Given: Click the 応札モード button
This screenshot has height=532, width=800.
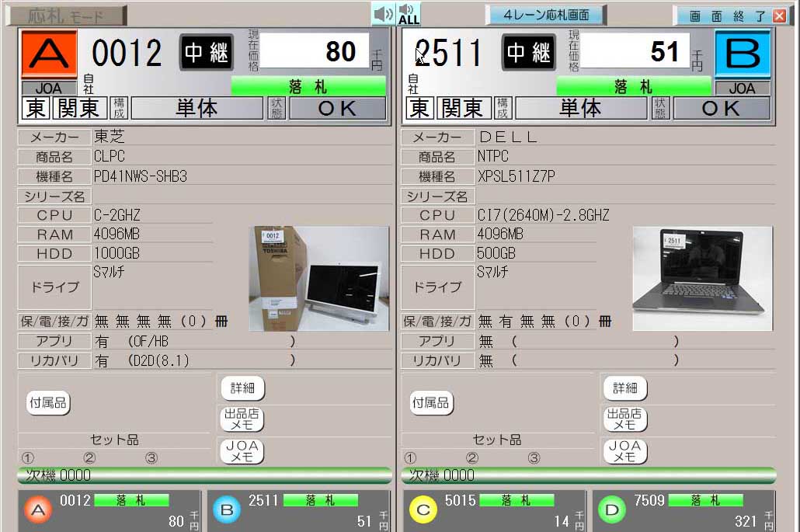Looking at the screenshot, I should point(66,16).
